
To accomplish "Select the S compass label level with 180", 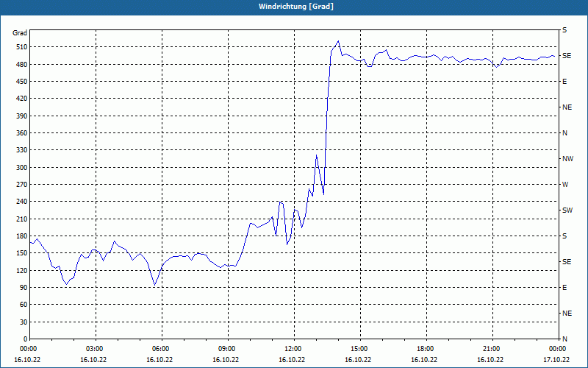I will point(564,236).
